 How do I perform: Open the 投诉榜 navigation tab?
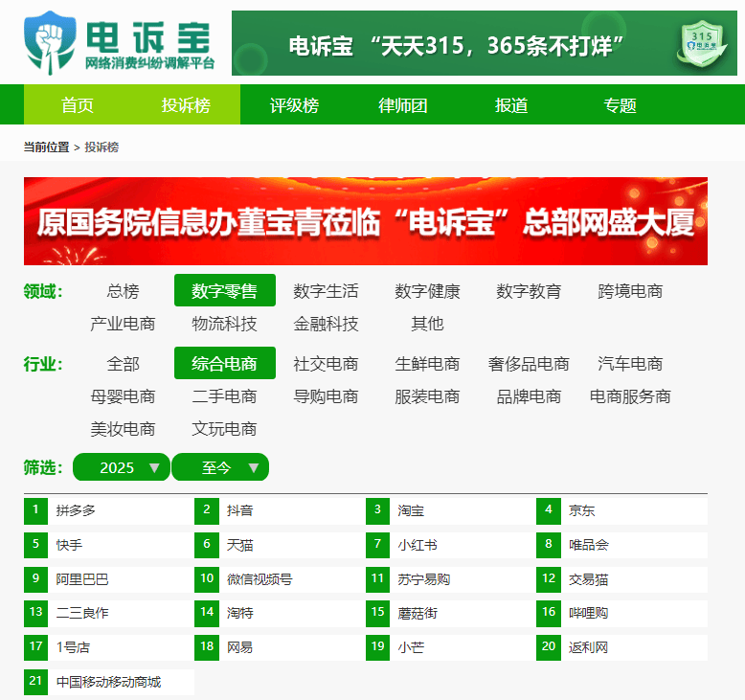[x=186, y=104]
